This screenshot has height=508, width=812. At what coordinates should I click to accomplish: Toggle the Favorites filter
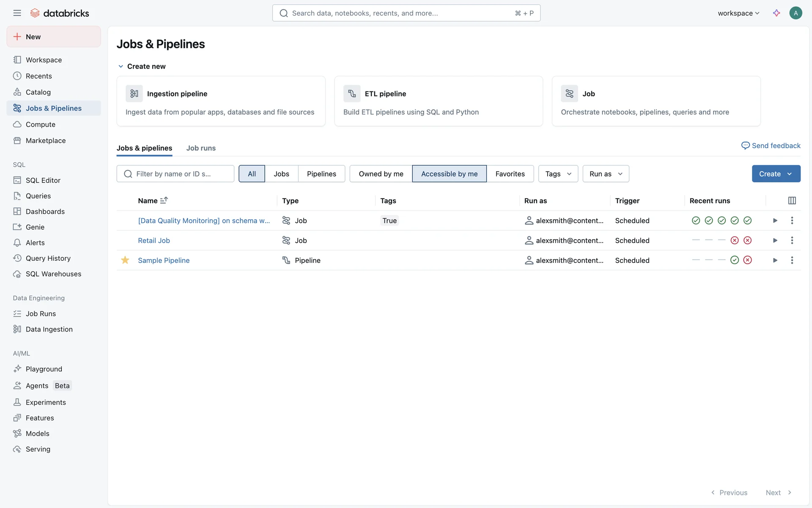(x=510, y=174)
